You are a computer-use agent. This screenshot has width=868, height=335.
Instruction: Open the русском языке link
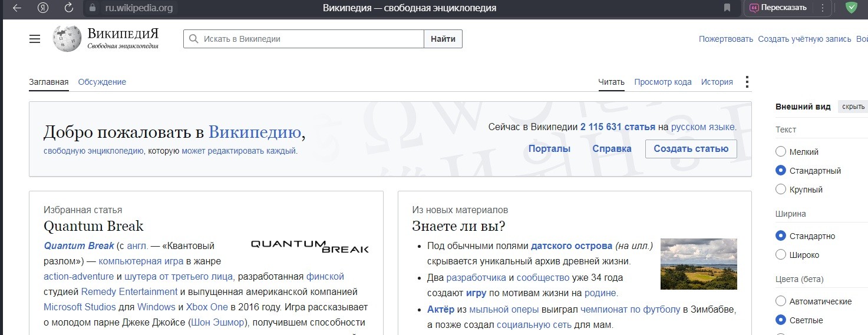(x=703, y=127)
